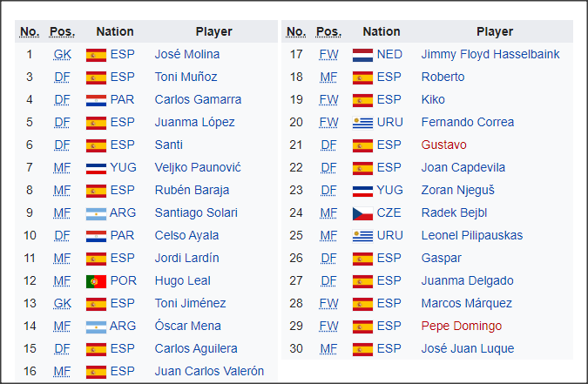The height and width of the screenshot is (384, 588).
Task: Open the Rubén Baraja player page
Action: pos(192,190)
